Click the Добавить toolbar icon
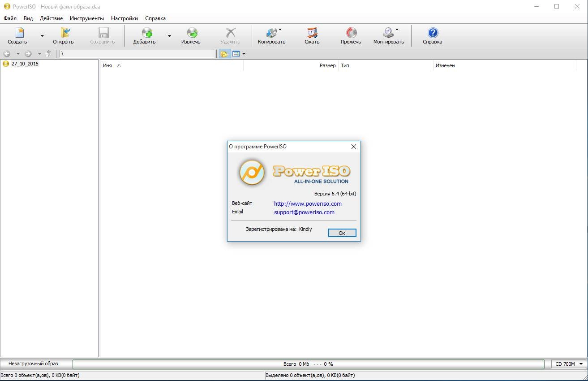The height and width of the screenshot is (381, 588). 147,33
